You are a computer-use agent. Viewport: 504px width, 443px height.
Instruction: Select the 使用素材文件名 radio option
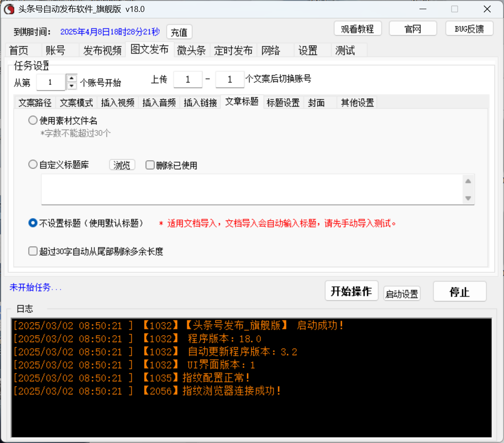tap(63, 121)
